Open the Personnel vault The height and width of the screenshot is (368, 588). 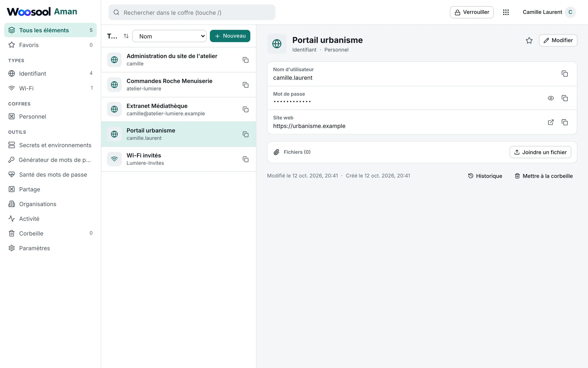tap(50, 116)
